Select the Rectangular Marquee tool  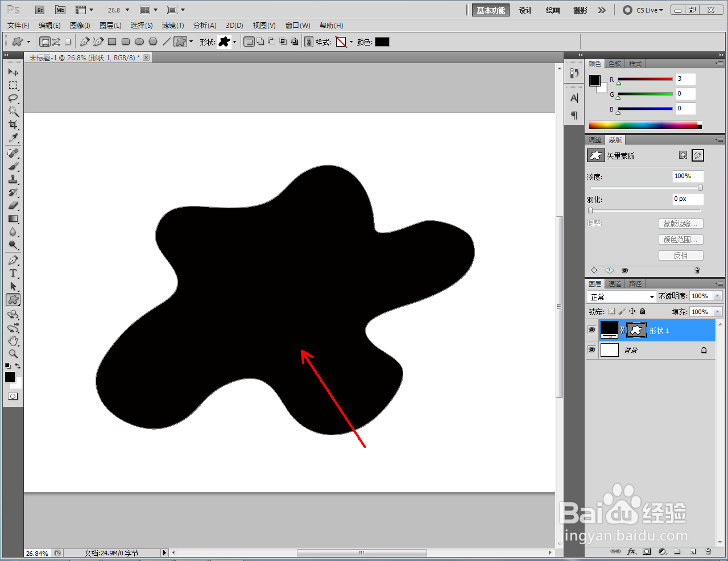click(x=13, y=85)
